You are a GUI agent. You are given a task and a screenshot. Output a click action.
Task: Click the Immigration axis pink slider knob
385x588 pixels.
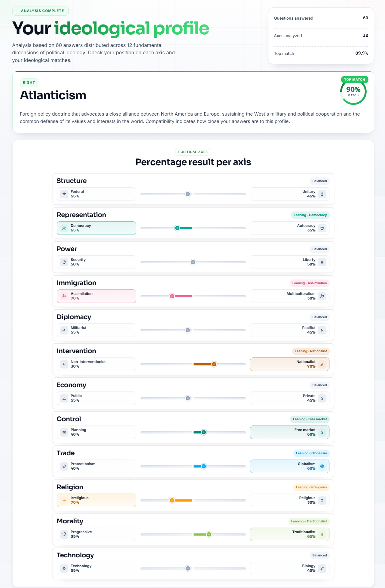pyautogui.click(x=172, y=296)
